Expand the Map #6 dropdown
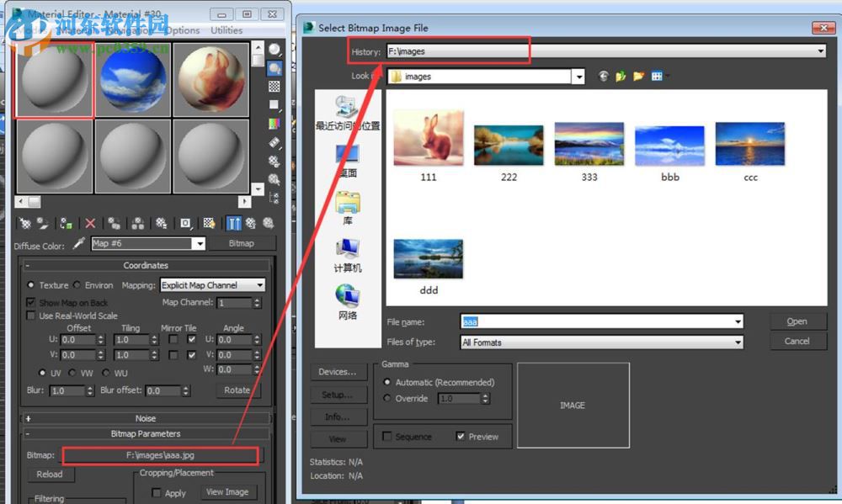The height and width of the screenshot is (504, 842). pos(200,244)
